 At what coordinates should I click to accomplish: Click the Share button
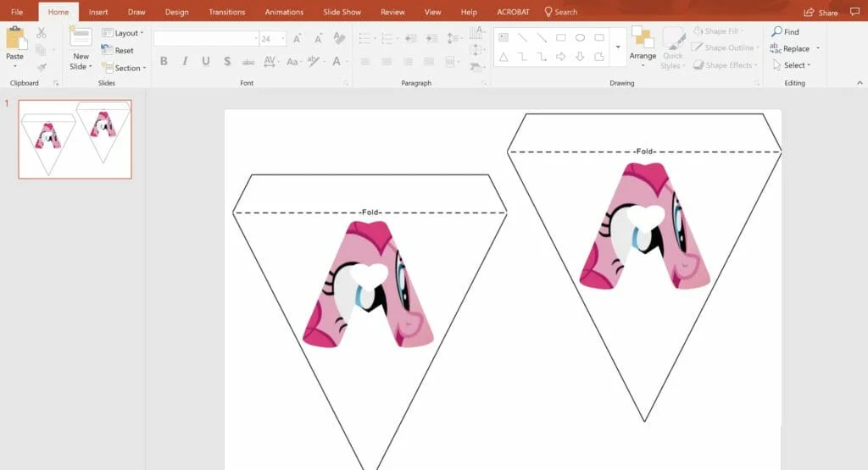coord(821,12)
